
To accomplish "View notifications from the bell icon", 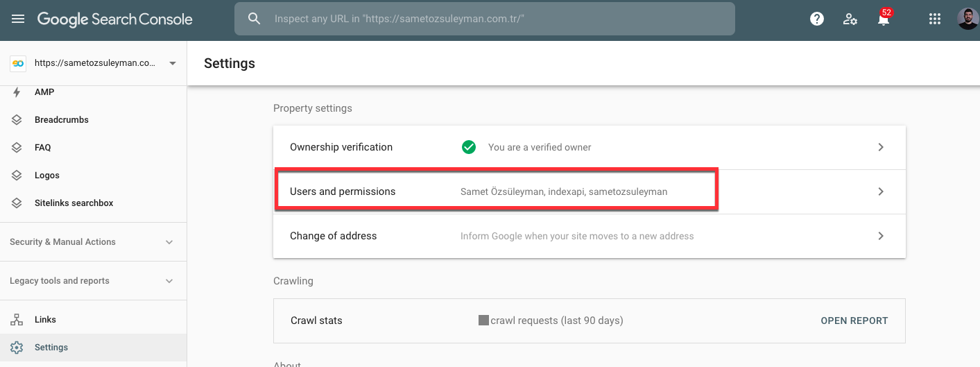I will [884, 19].
